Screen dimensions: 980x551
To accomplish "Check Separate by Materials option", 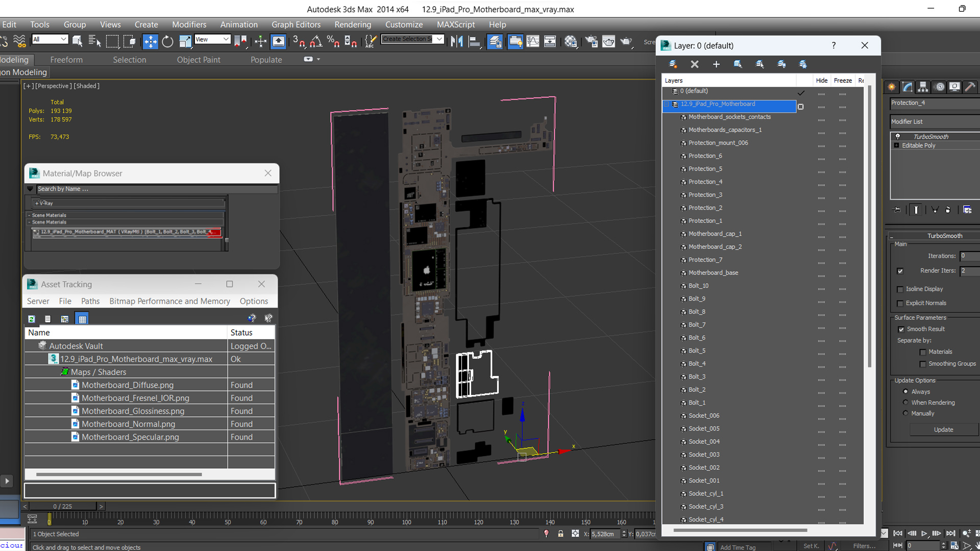I will (x=922, y=352).
